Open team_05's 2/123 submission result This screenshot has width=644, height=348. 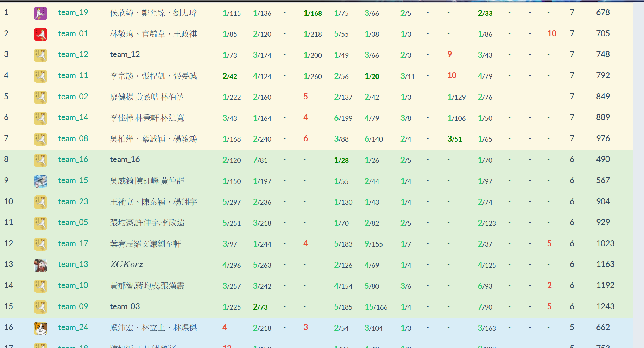point(487,223)
